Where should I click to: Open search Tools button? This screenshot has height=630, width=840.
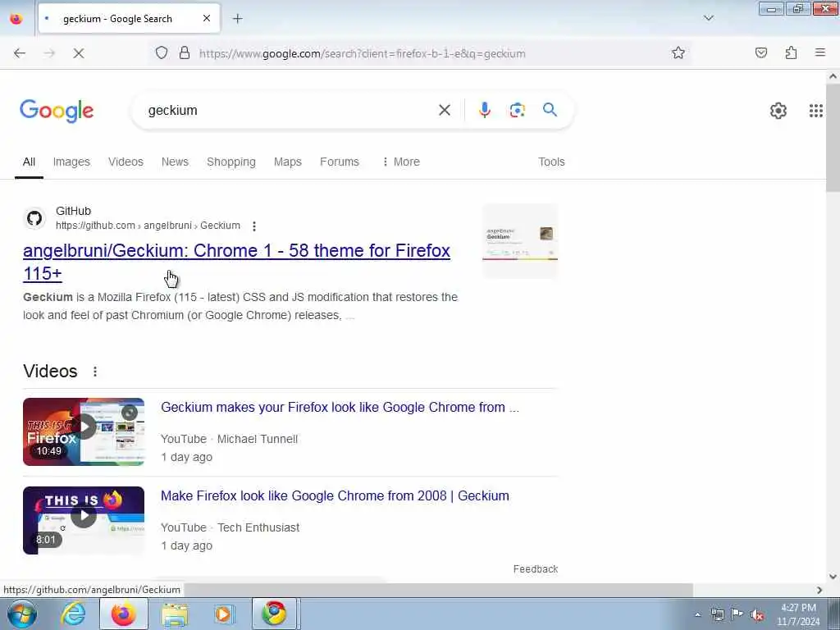[551, 162]
